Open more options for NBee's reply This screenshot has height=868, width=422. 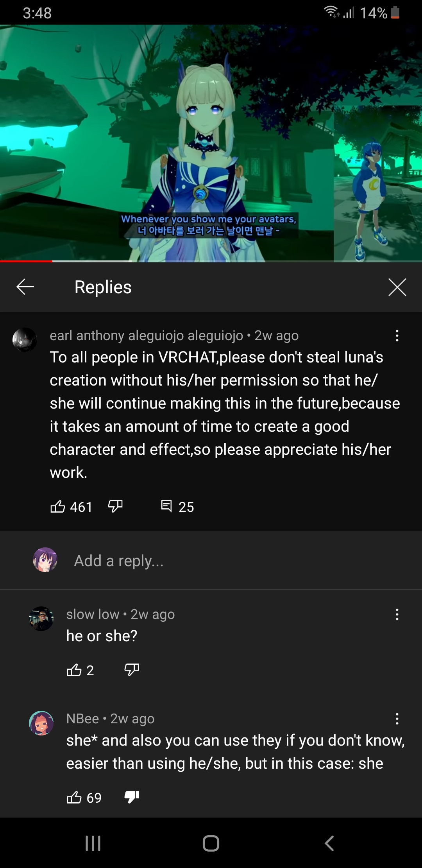coord(397,719)
